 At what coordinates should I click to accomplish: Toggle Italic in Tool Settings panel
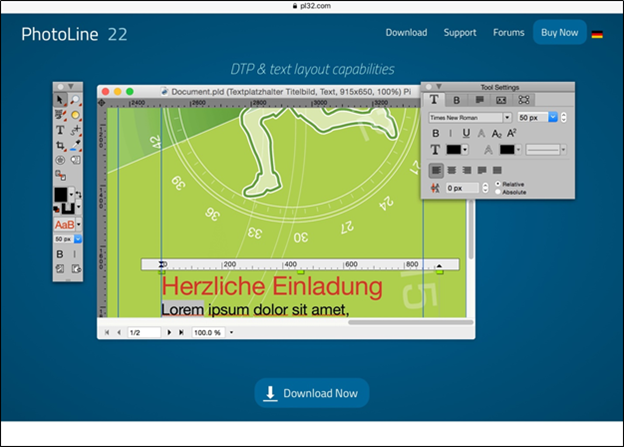pos(450,133)
